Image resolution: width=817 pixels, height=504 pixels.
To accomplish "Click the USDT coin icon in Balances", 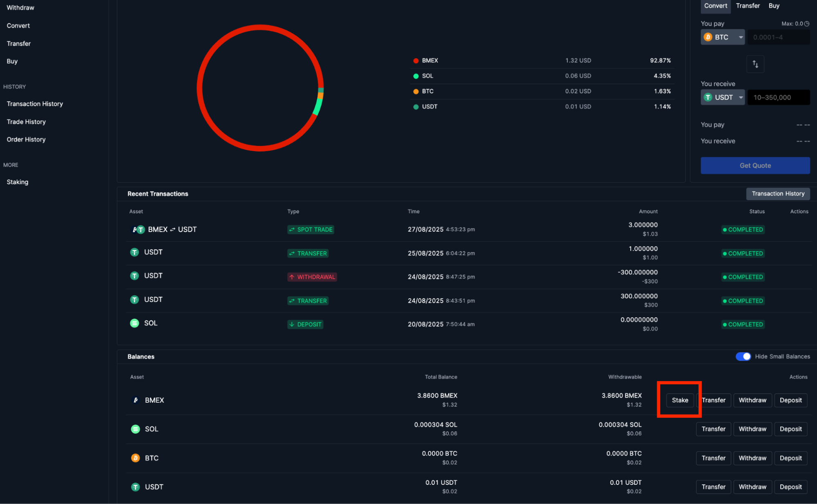I will coord(135,487).
